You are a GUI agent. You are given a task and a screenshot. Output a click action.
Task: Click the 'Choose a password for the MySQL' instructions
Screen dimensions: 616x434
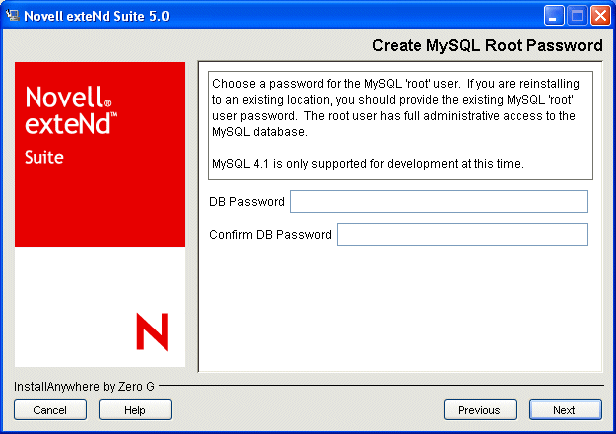point(396,108)
